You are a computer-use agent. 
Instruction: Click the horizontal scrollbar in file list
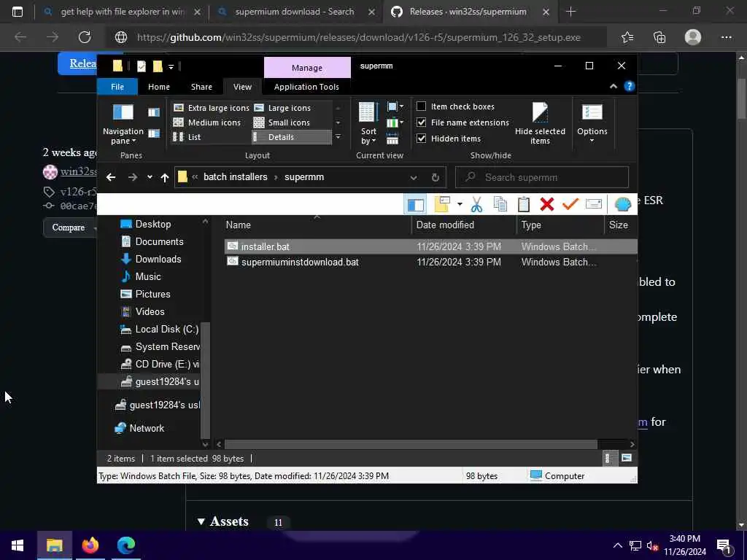pos(411,444)
